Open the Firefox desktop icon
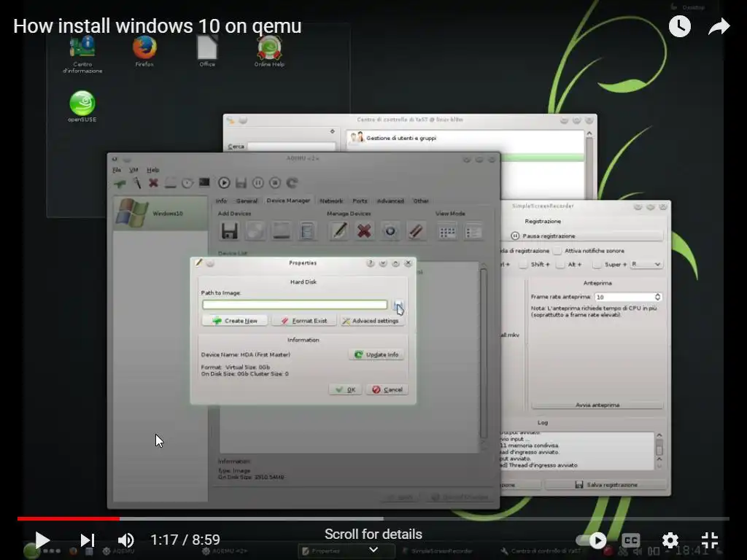This screenshot has width=747, height=560. pos(144,51)
